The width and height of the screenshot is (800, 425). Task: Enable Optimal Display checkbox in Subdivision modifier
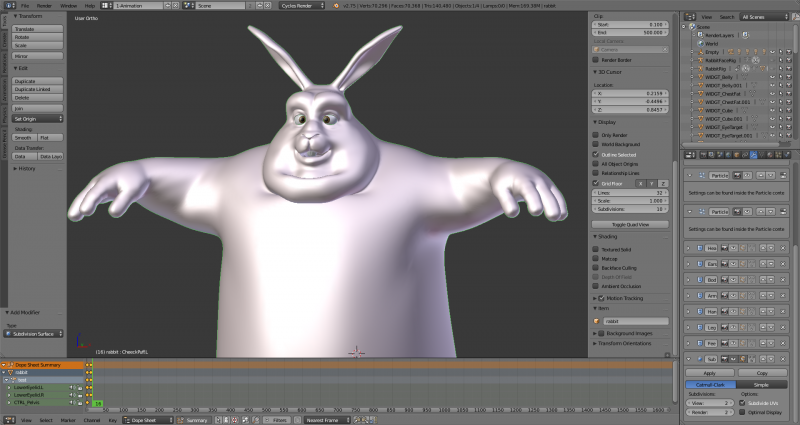742,412
